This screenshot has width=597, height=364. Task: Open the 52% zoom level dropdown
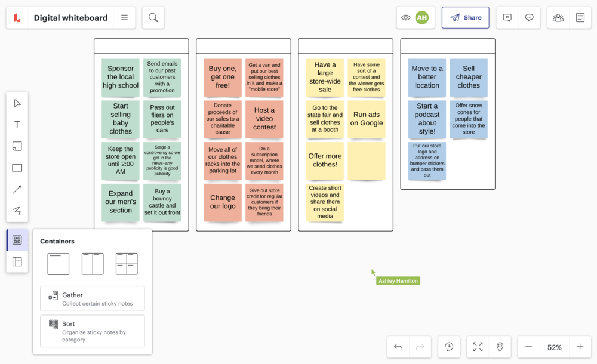coord(554,347)
